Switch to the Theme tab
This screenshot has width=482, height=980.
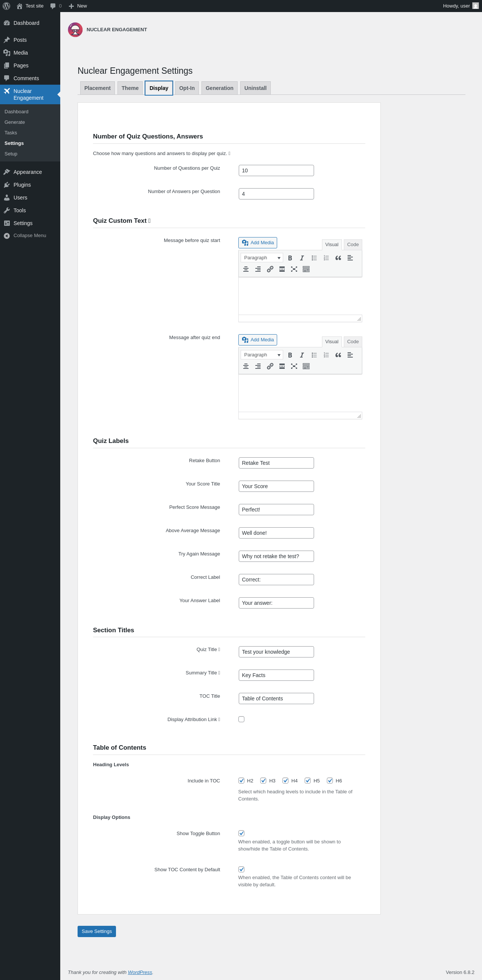click(x=130, y=88)
